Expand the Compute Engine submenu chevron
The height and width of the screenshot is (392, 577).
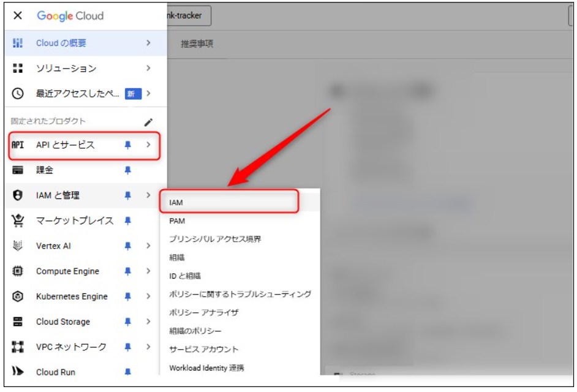148,271
